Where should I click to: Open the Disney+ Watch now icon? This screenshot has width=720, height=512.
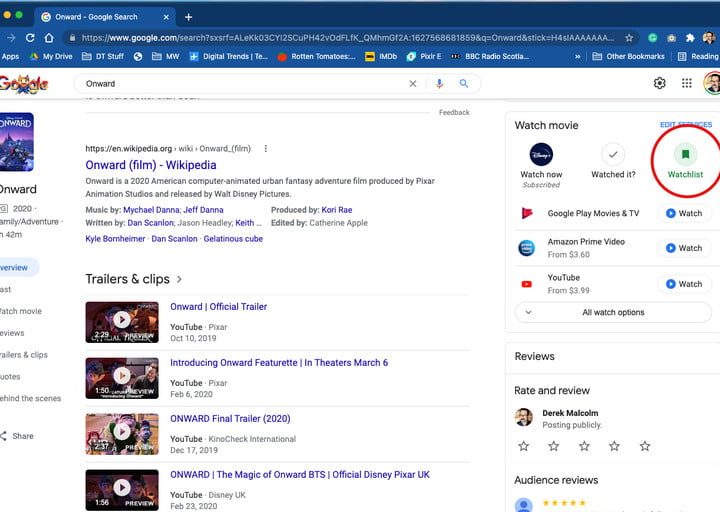(541, 155)
